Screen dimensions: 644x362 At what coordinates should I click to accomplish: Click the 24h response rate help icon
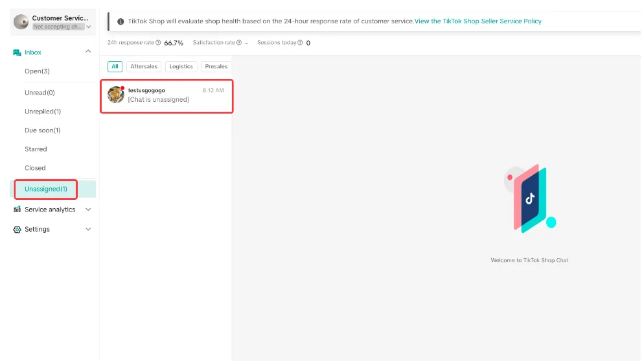[158, 43]
